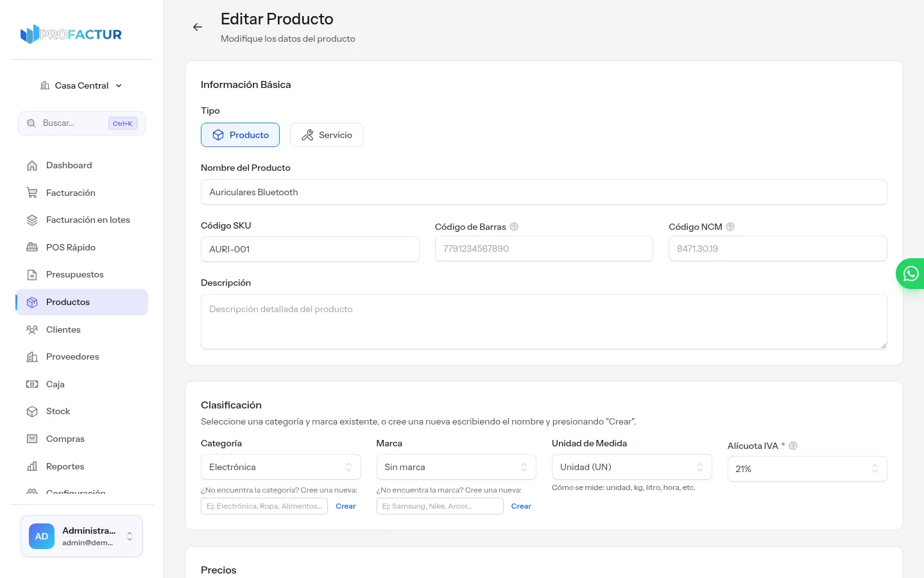Click the Caja cash icon in sidebar

[32, 384]
